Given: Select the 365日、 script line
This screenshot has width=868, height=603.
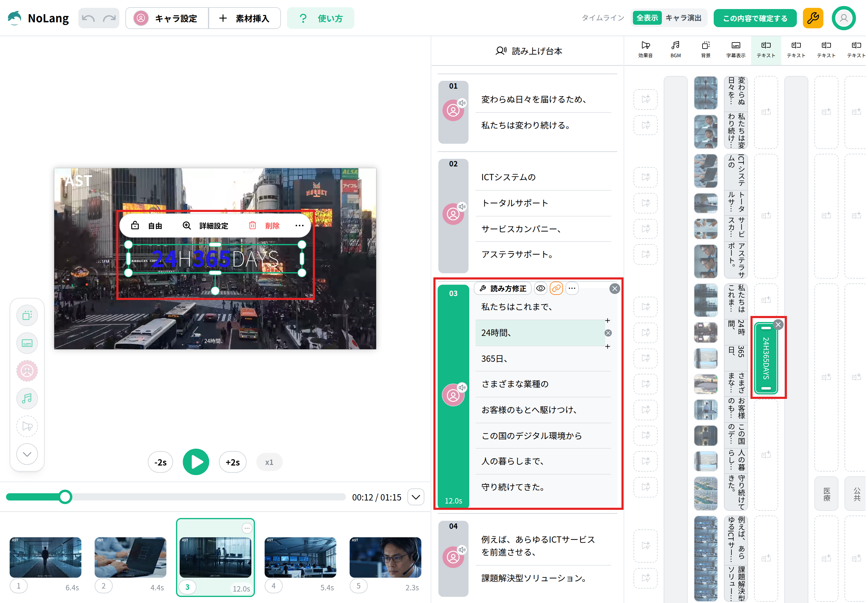Looking at the screenshot, I should click(x=543, y=358).
